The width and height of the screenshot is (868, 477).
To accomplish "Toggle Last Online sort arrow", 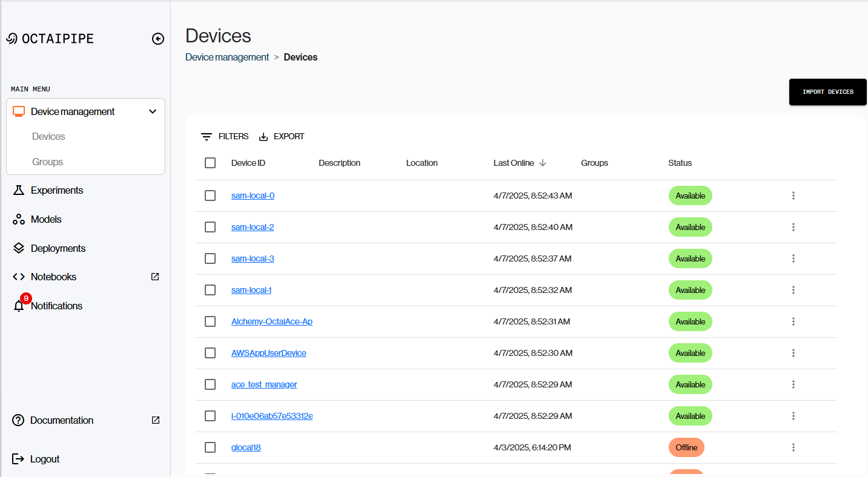I will 543,163.
